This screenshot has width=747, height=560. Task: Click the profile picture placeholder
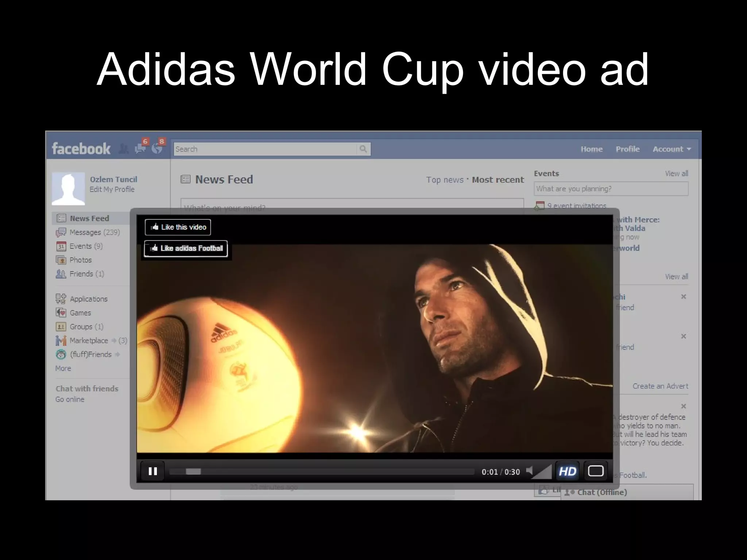[x=68, y=188]
